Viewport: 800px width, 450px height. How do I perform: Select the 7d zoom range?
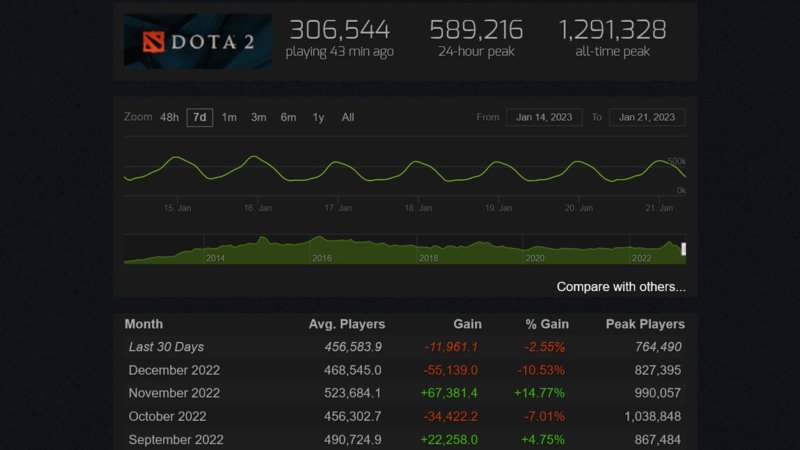[199, 117]
